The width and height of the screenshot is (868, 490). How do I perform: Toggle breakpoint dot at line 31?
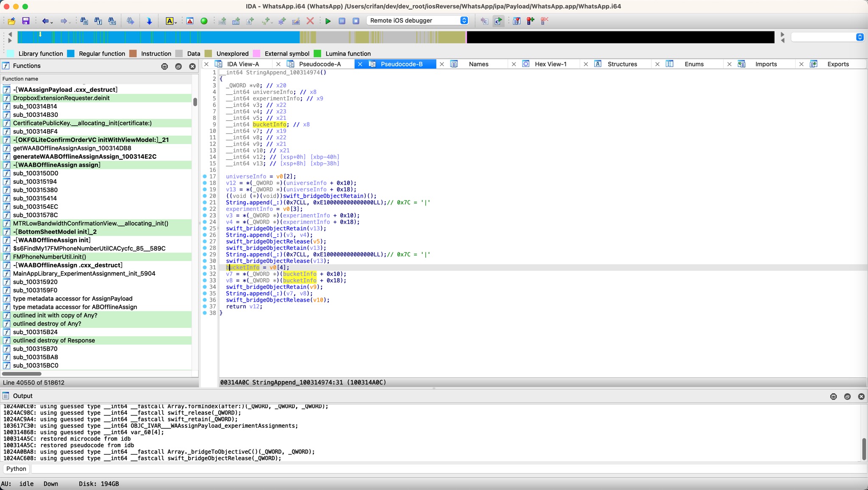(205, 267)
